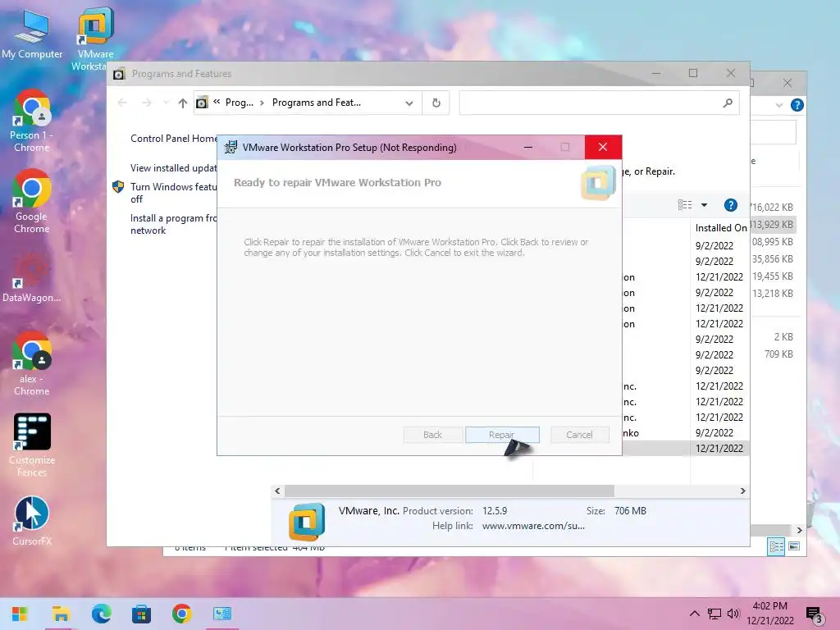This screenshot has height=630, width=840.
Task: Open Chrome from taskbar
Action: (181, 614)
